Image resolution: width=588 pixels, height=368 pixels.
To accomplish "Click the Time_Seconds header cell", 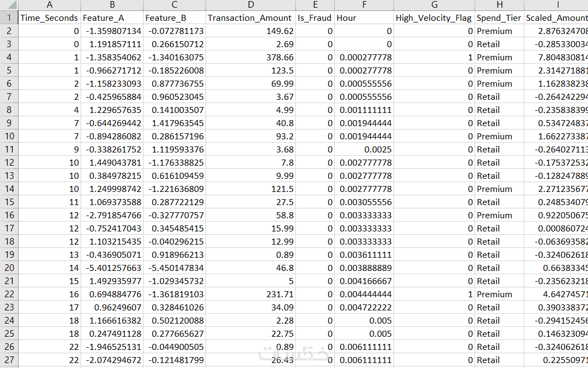I will 49,18.
